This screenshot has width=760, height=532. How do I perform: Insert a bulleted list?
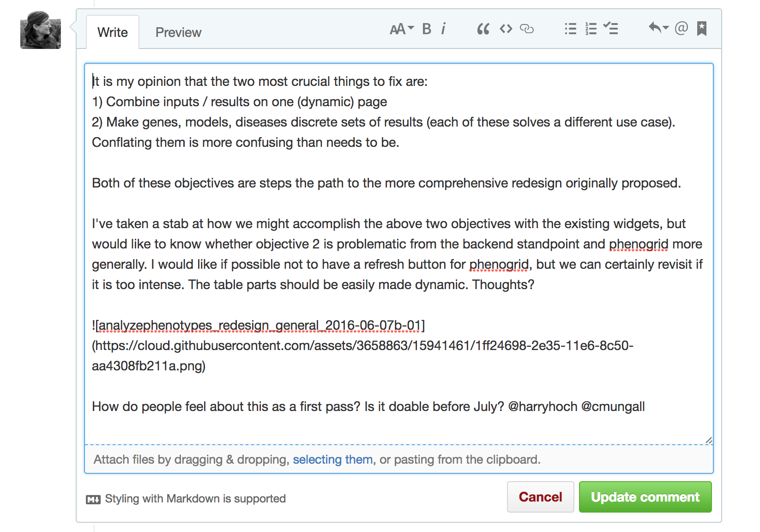[x=571, y=29]
